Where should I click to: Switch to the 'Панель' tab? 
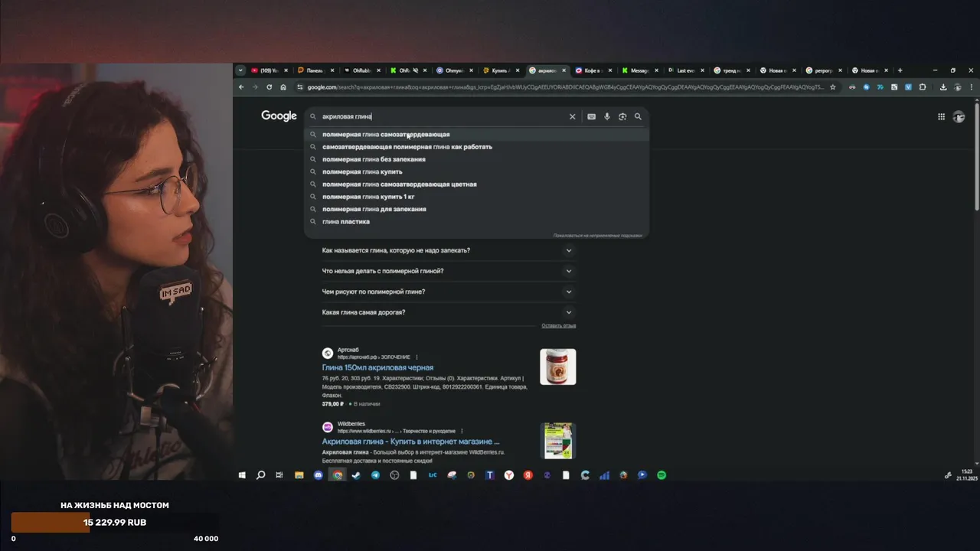[316, 70]
